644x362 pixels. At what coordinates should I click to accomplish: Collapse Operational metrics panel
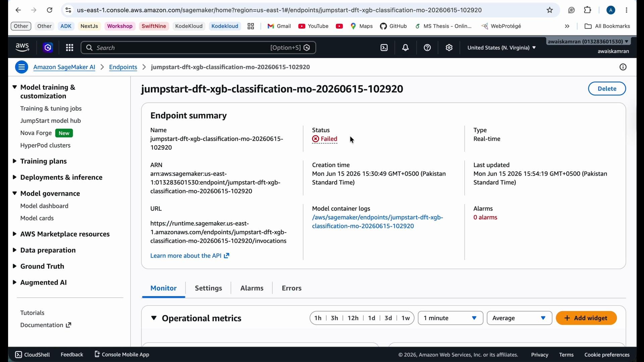click(x=154, y=318)
